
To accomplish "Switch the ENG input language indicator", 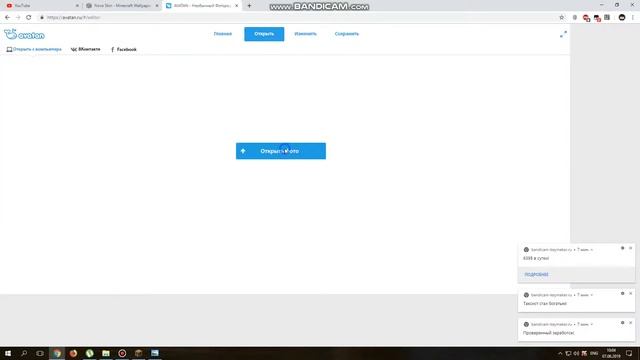I will pos(594,353).
